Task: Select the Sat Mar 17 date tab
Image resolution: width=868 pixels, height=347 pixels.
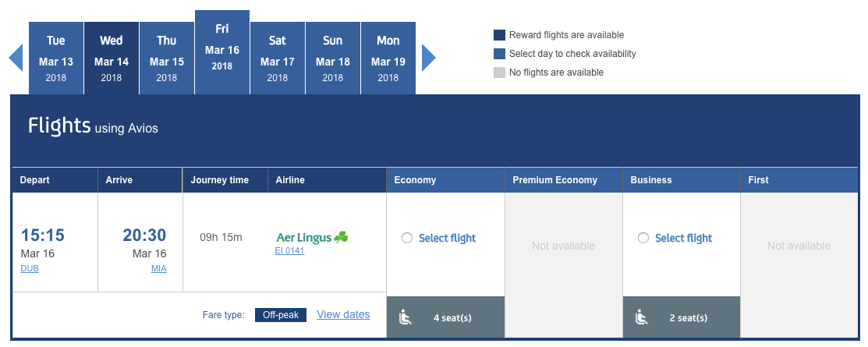Action: coord(278,58)
